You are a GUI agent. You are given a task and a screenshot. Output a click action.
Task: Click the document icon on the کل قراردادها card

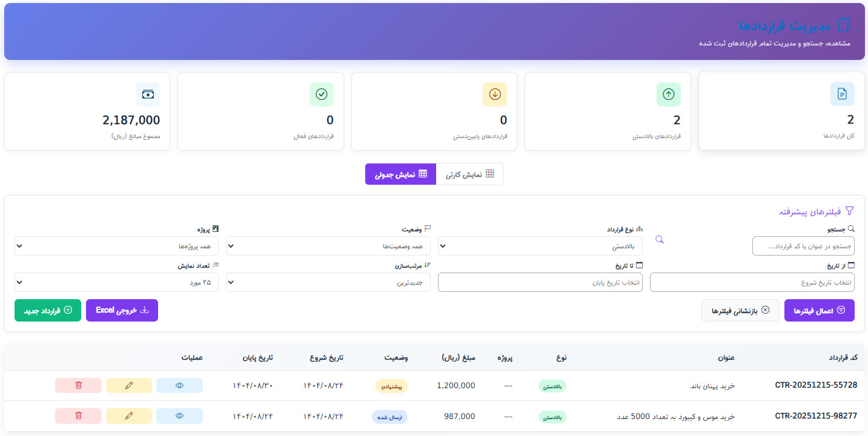[x=842, y=94]
